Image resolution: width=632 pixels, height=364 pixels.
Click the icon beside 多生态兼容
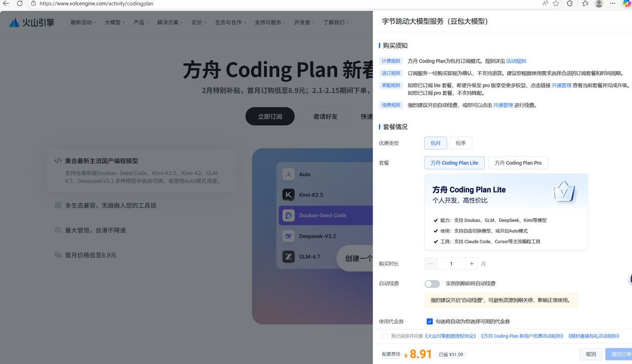point(58,205)
